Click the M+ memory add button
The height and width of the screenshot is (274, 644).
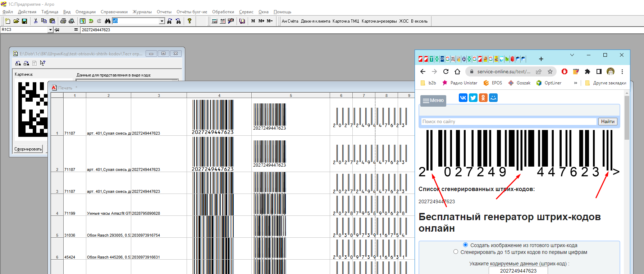(x=261, y=21)
